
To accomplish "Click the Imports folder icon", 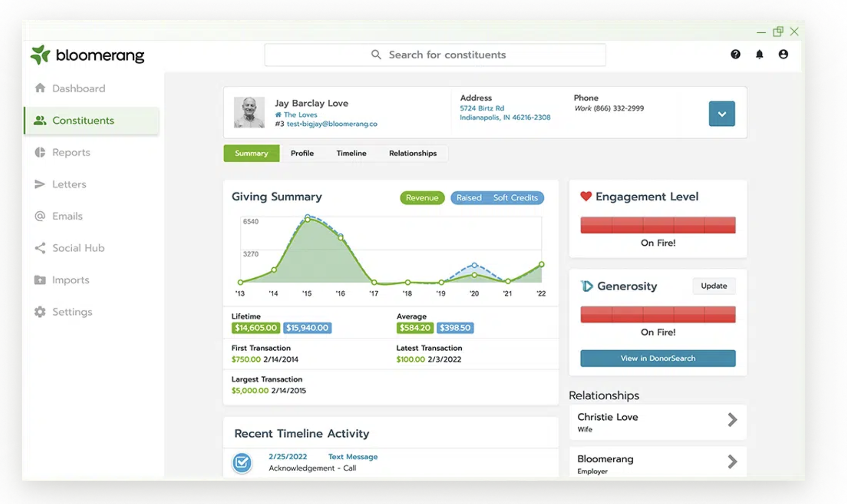I will (x=40, y=279).
